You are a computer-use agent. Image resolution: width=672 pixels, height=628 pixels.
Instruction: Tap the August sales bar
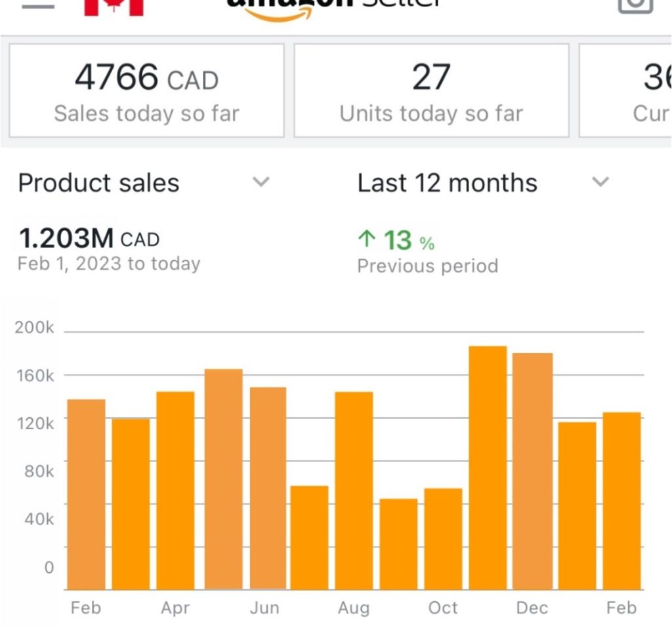point(354,489)
